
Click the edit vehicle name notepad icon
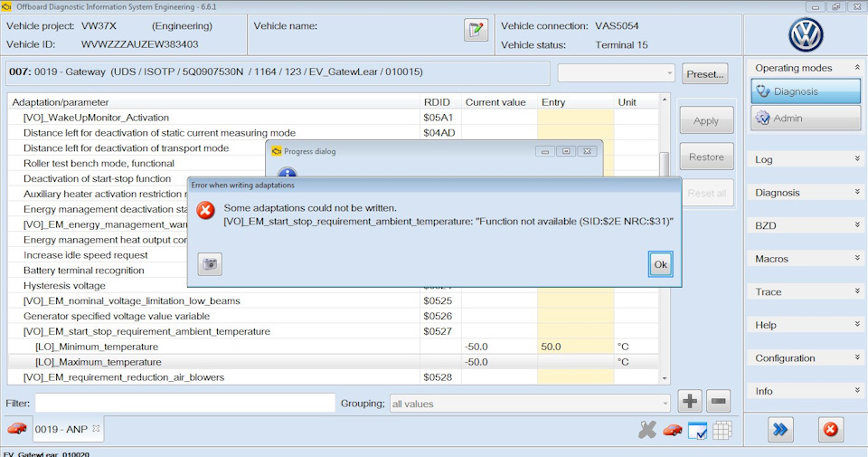coord(476,30)
